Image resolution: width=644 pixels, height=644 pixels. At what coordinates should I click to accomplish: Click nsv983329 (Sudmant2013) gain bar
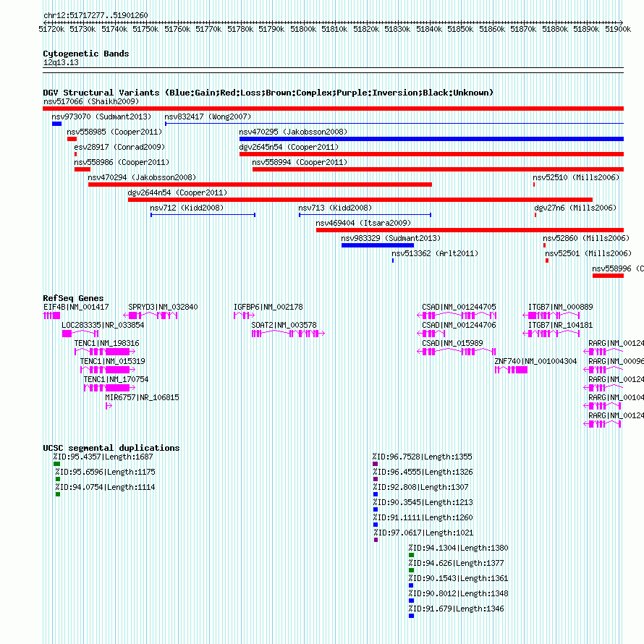click(378, 245)
